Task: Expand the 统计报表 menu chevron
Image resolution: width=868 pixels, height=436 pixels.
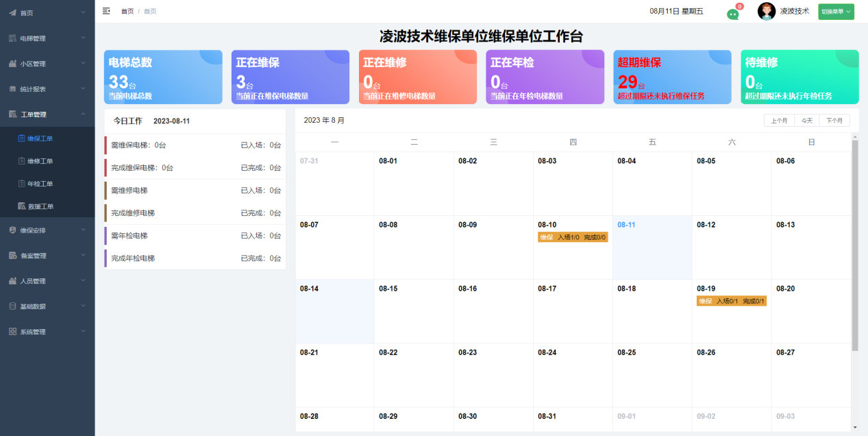Action: [83, 89]
